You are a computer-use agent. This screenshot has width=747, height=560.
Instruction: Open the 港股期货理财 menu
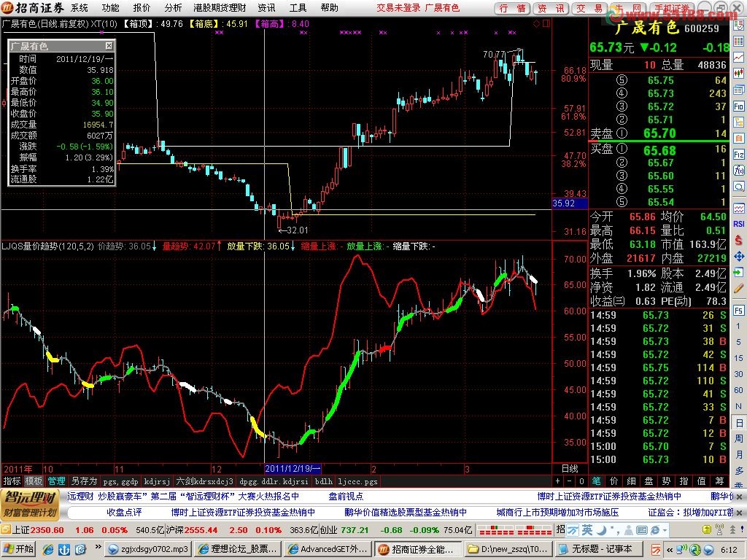click(220, 7)
